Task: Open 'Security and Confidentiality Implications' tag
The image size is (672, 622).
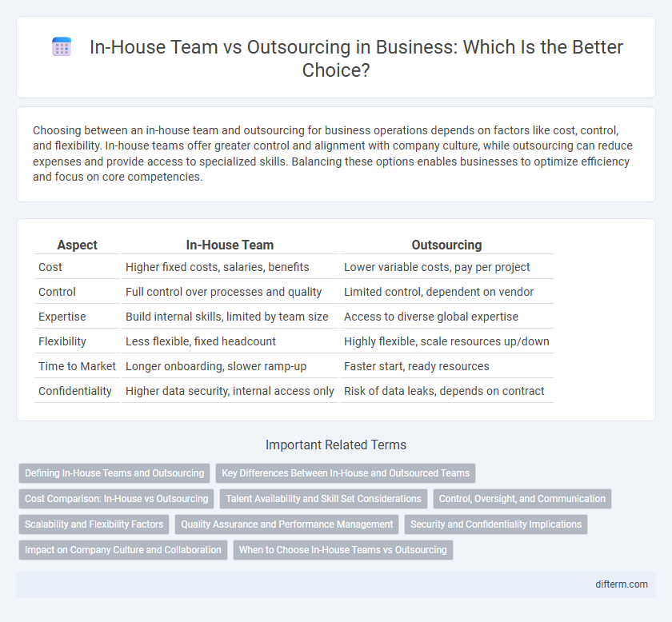Action: [496, 524]
